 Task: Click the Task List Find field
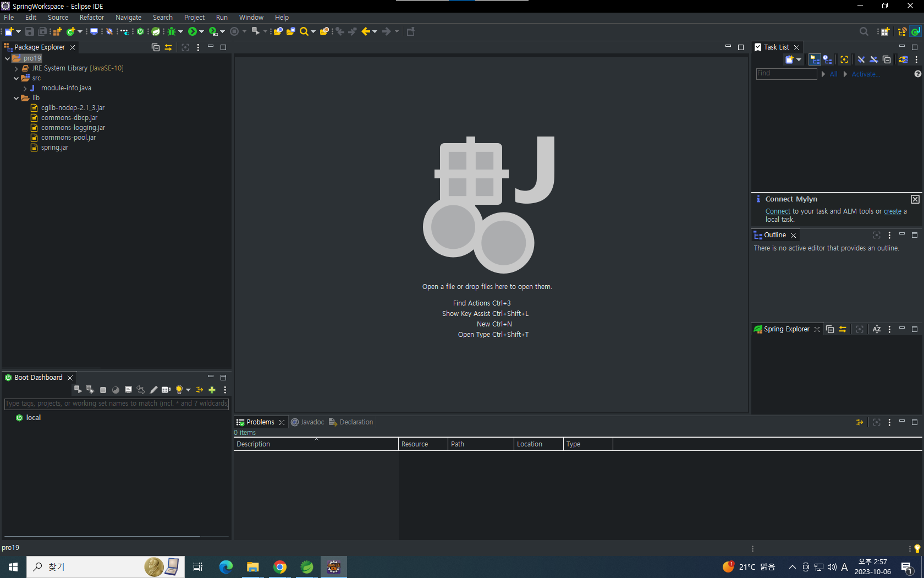coord(787,74)
